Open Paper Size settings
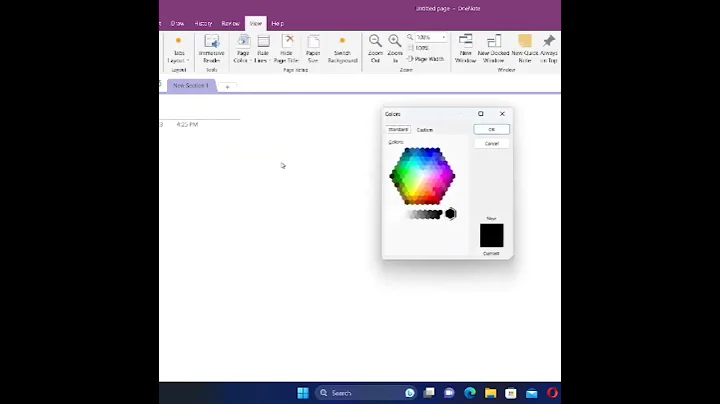Image resolution: width=720 pixels, height=404 pixels. click(313, 49)
